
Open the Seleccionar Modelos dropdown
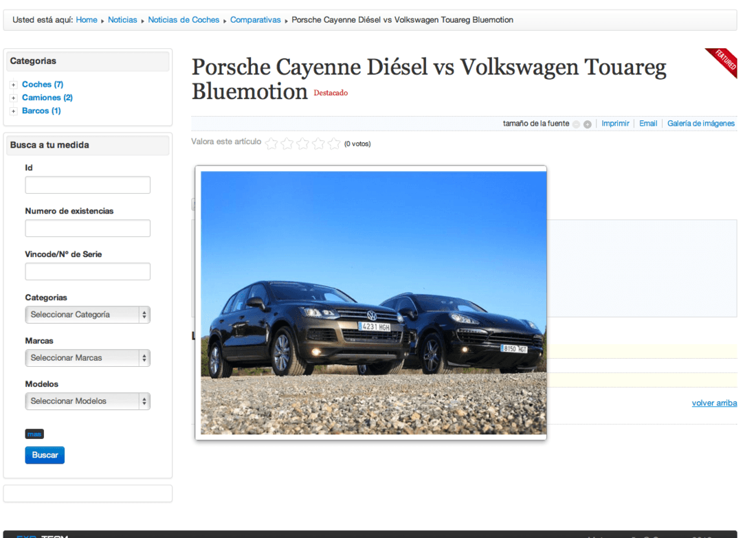pos(88,401)
